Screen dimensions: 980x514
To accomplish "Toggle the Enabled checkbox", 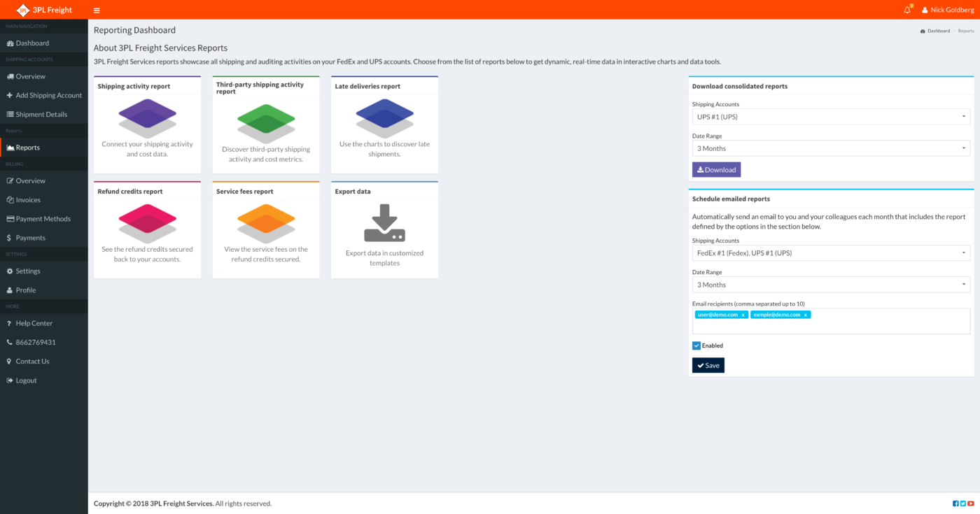I will click(696, 345).
